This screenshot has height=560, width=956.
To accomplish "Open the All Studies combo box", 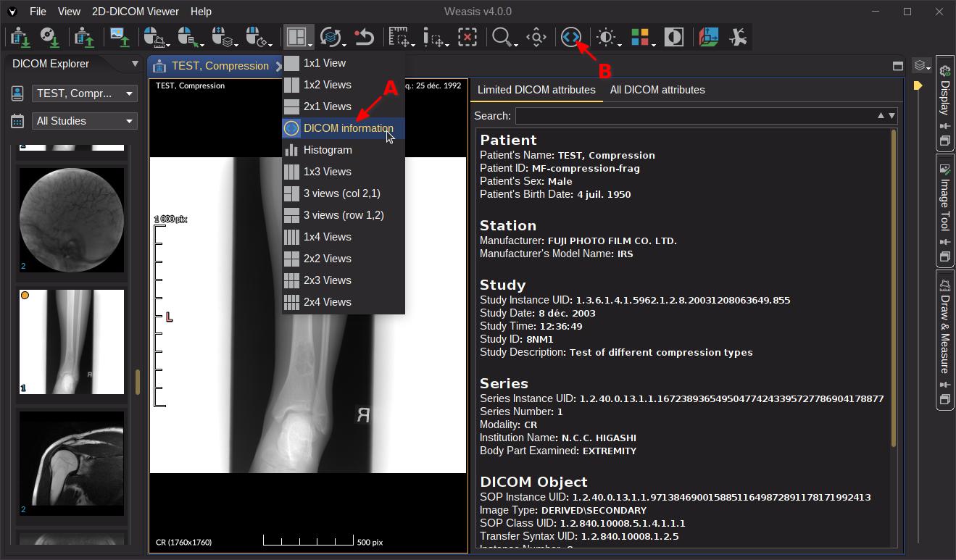I will tap(84, 121).
